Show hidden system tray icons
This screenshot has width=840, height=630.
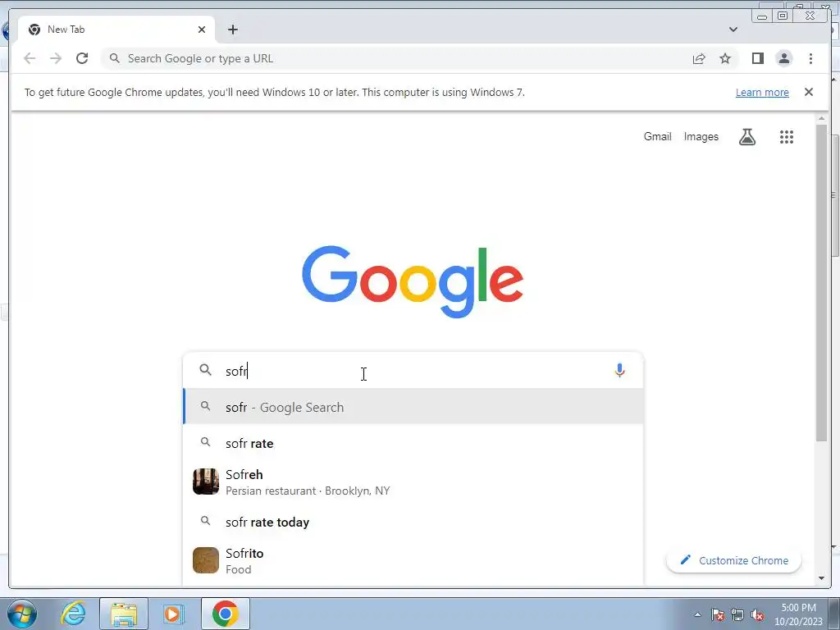pyautogui.click(x=697, y=615)
